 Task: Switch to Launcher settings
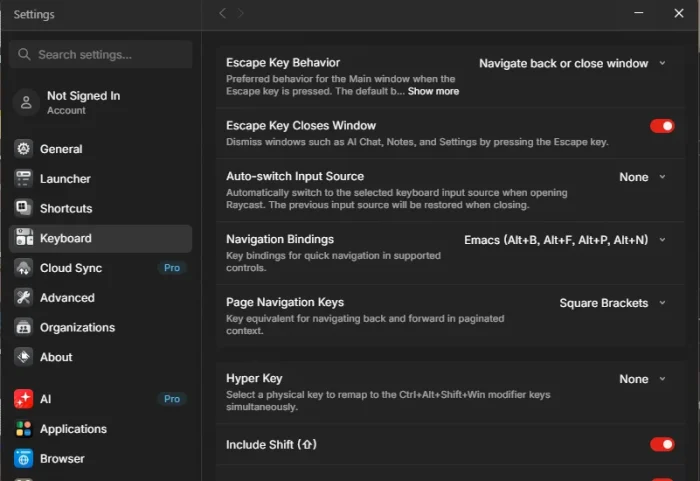(100, 179)
